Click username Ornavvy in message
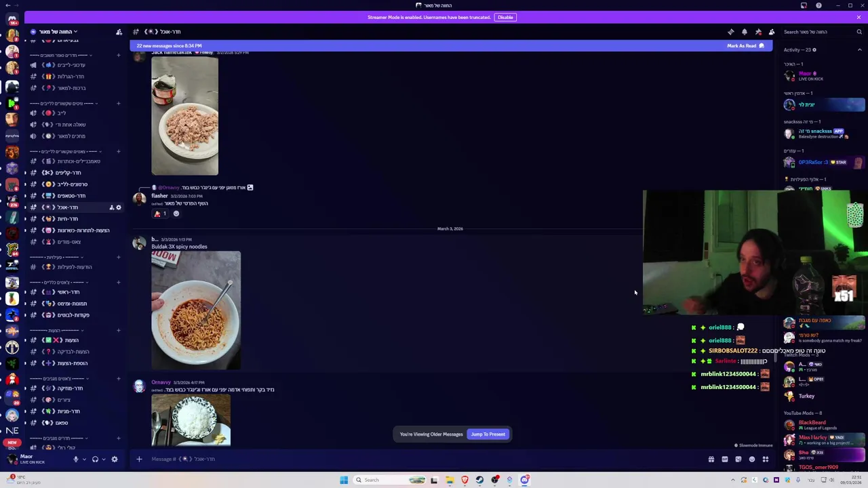The image size is (868, 488). point(161,382)
